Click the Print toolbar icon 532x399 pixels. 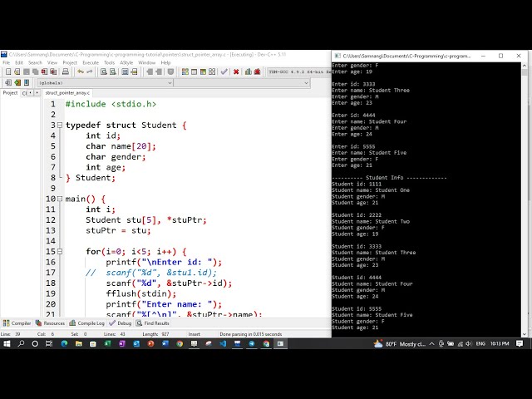[x=66, y=71]
